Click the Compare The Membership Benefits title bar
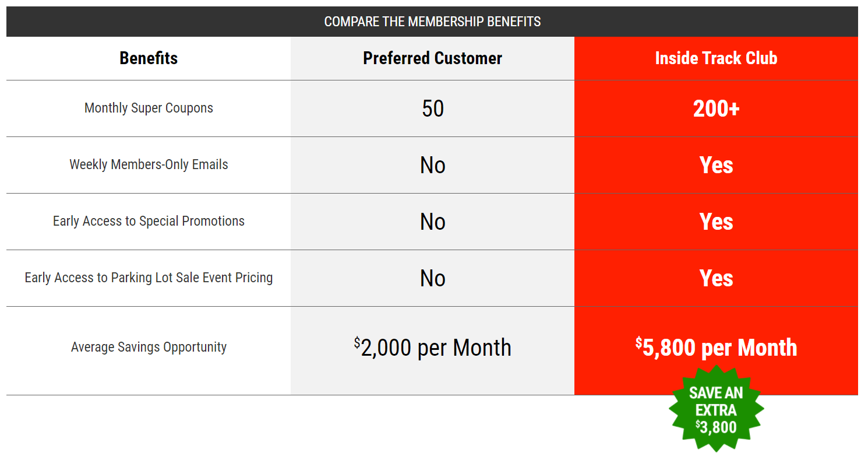868x456 pixels. pyautogui.click(x=432, y=22)
